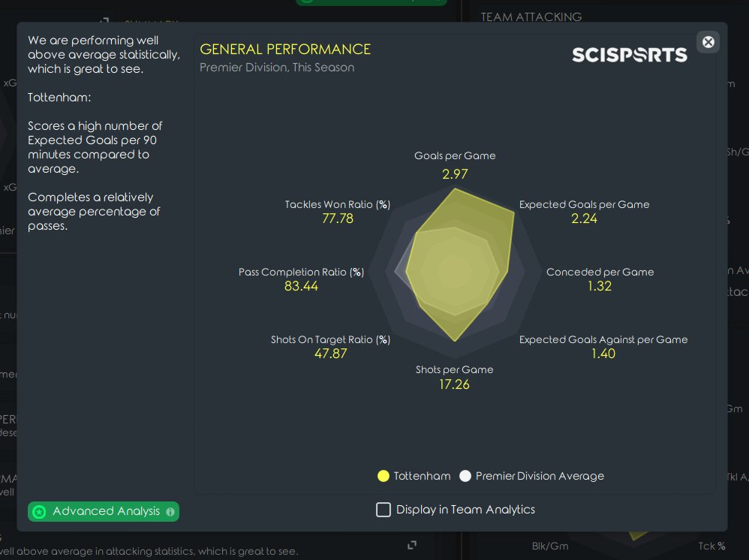
Task: Enable Display in Team Analytics checkbox
Action: [x=384, y=510]
